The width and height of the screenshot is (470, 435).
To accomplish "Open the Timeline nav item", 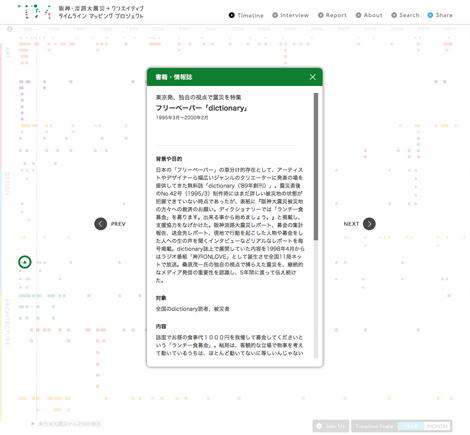I will (246, 15).
